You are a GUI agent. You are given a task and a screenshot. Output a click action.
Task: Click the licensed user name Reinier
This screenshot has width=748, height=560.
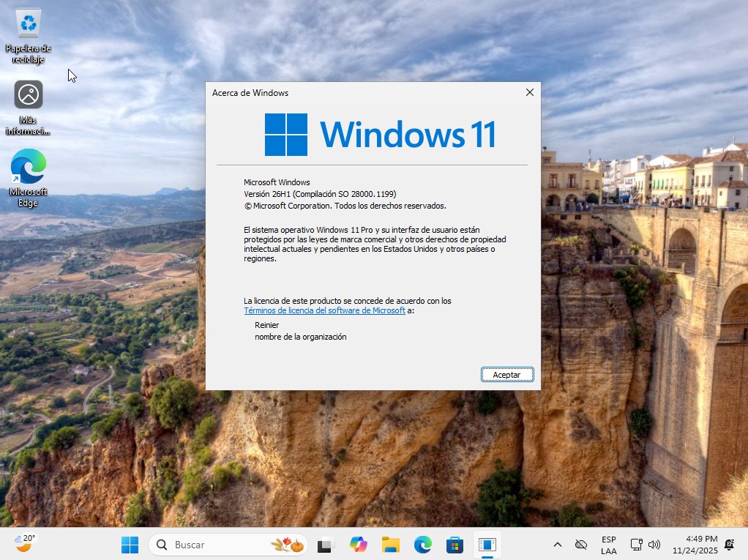click(266, 325)
